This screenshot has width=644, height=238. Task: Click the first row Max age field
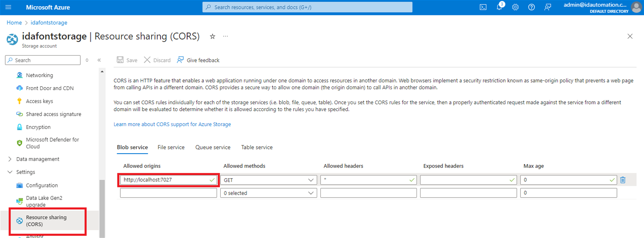click(x=569, y=180)
